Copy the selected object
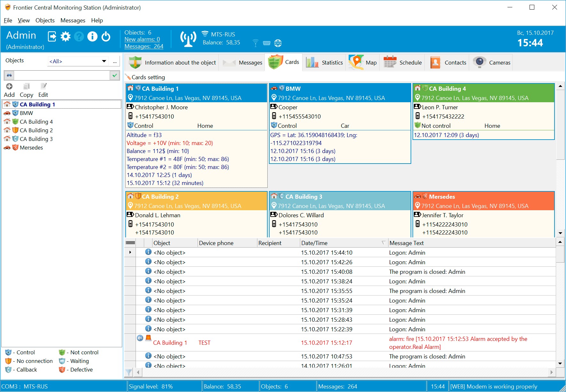 point(27,90)
